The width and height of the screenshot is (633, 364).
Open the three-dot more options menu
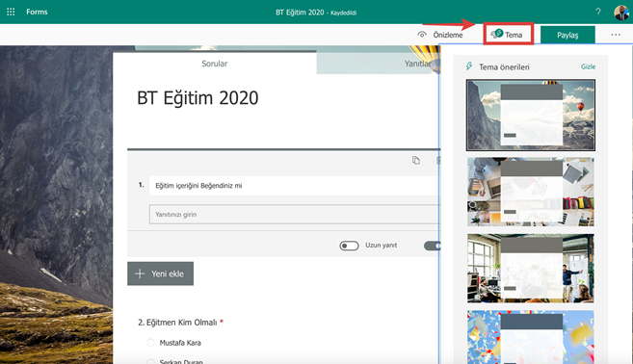tap(616, 35)
